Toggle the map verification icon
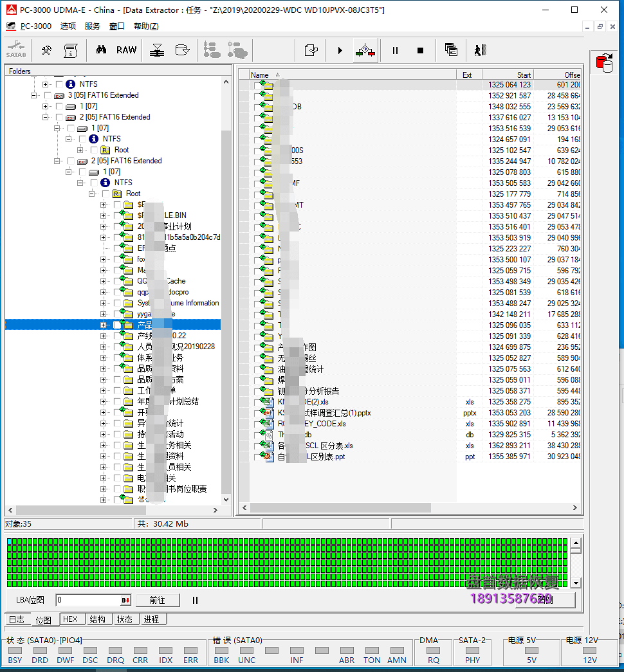The width and height of the screenshot is (624, 672). [x=365, y=51]
